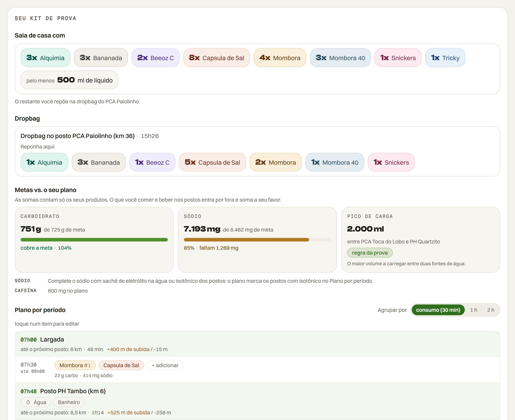Viewport: 515px width, 420px height.
Task: Select the 3x Mombora 40 chip
Action: (x=340, y=58)
